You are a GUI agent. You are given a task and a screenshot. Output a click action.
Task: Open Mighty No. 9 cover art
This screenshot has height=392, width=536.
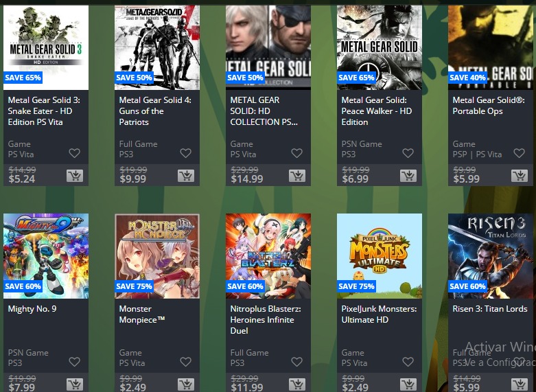[46, 256]
